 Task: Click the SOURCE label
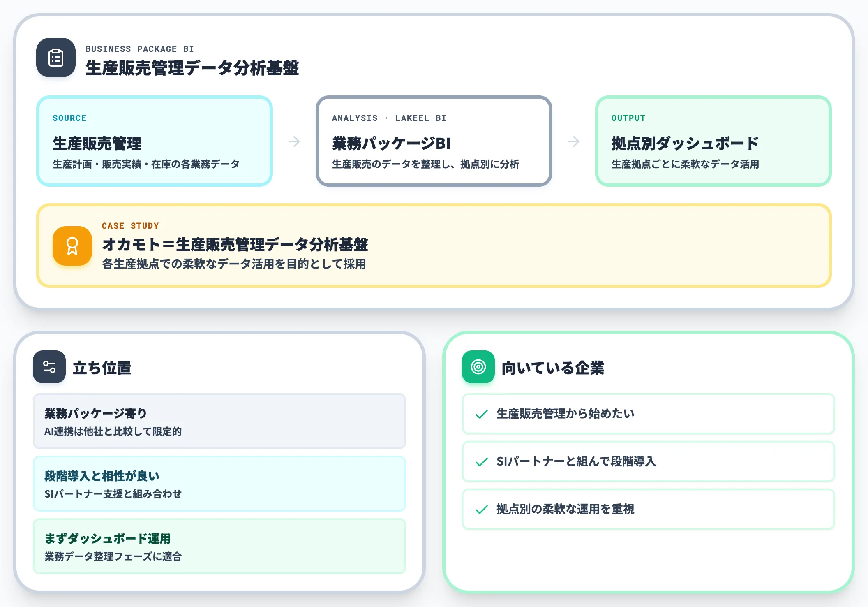(x=69, y=118)
